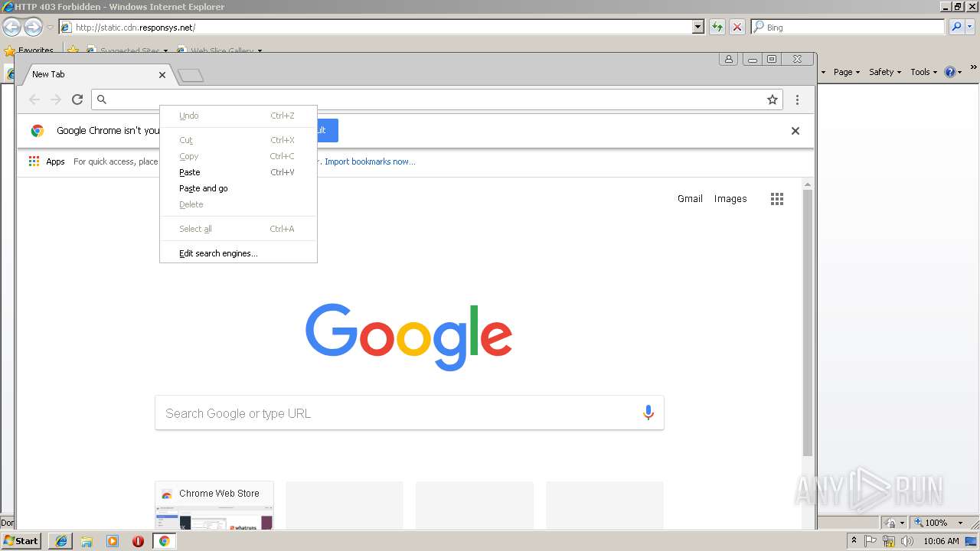Click Show desktop at the taskbar edge
Viewport: 980px width, 551px height.
pyautogui.click(x=972, y=541)
